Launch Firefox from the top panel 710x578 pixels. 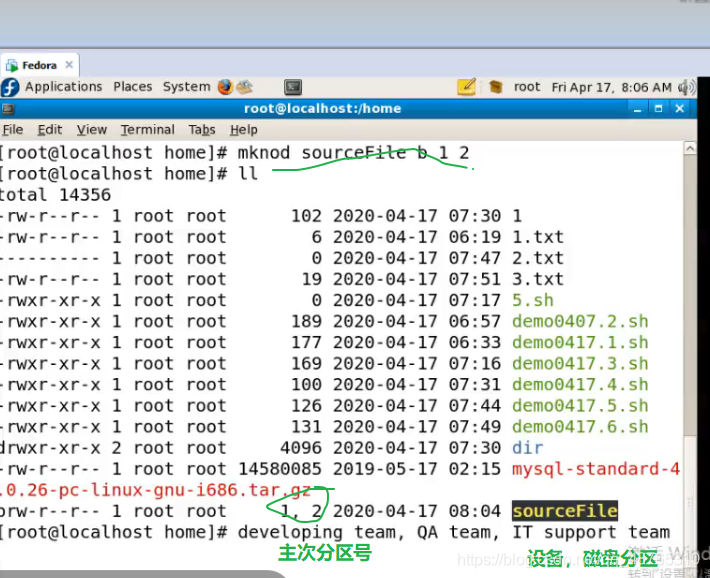point(225,87)
